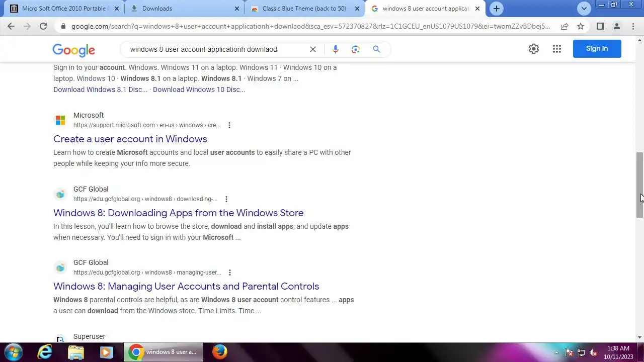Click the Microsoft support.microsoft.com URL text
This screenshot has height=362, width=644.
click(x=147, y=125)
